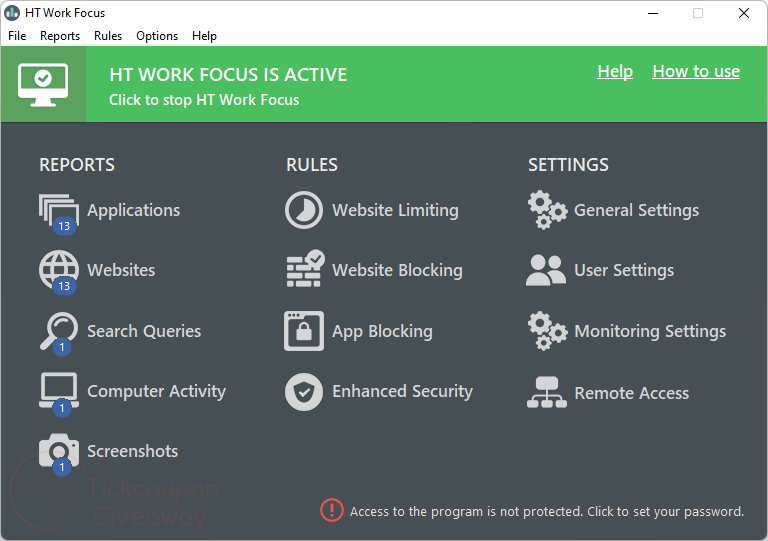
Task: Open the Reports menu
Action: point(60,36)
